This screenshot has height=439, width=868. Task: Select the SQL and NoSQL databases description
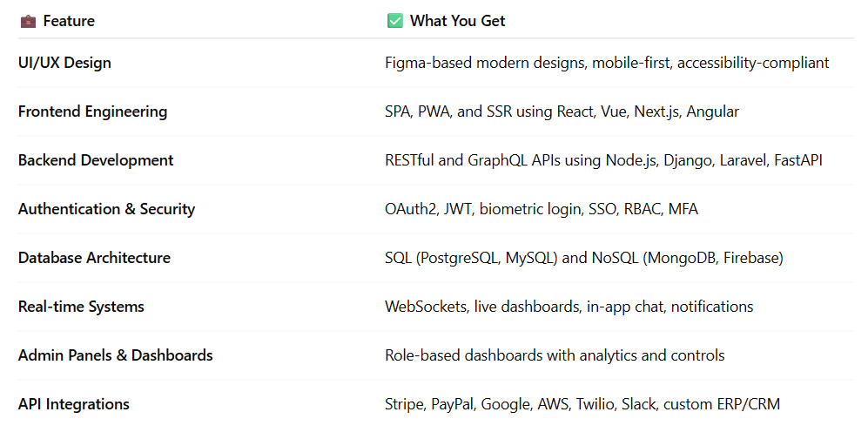click(x=583, y=258)
